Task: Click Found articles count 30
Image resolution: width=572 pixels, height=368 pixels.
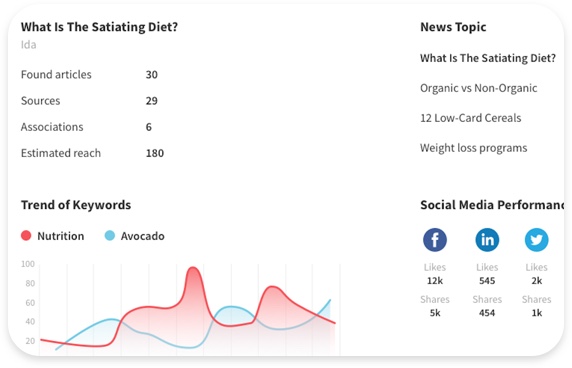Action: click(x=152, y=75)
